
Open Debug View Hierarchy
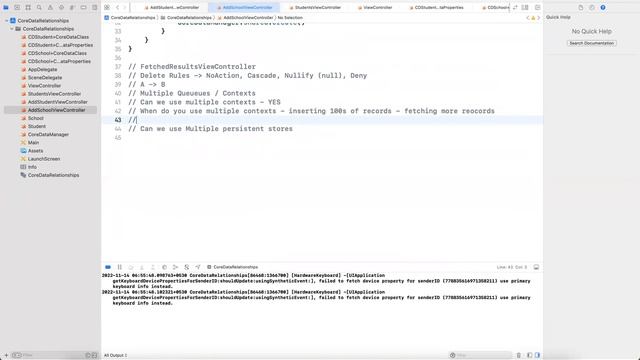(x=164, y=267)
